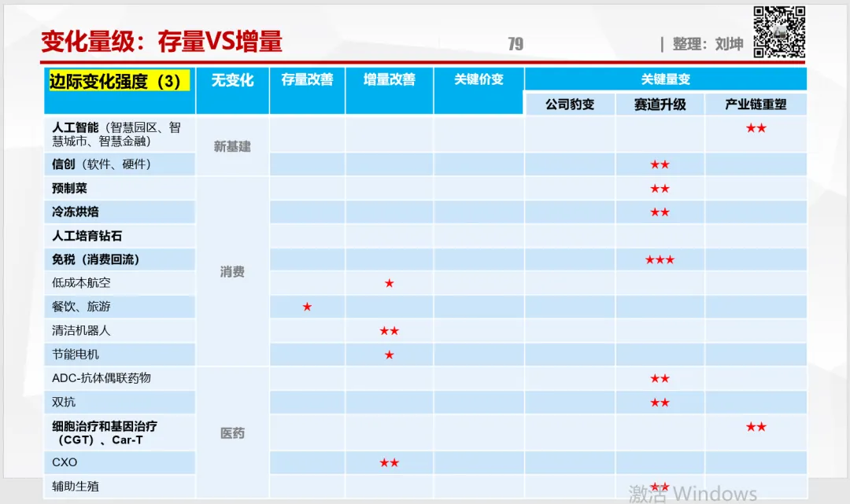Click the 关键价变 column header

click(479, 79)
